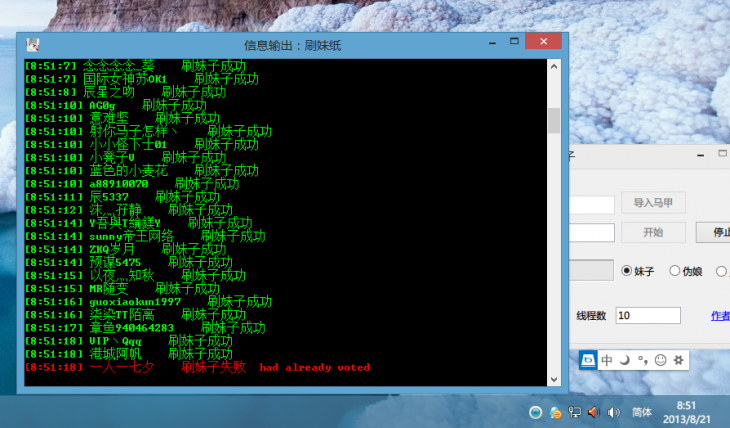Click the console window's title bar icon
Image resolution: width=730 pixels, height=428 pixels.
pos(33,44)
